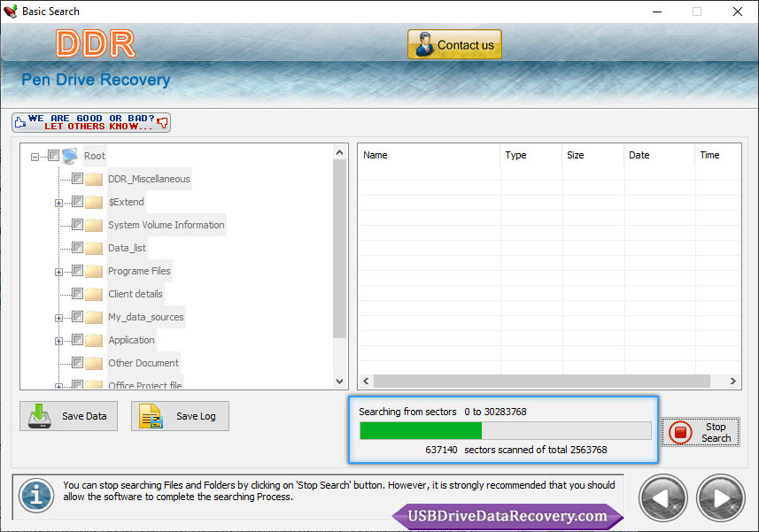Image resolution: width=759 pixels, height=532 pixels.
Task: Click the thumbs-down icon in feedback banner
Action: (x=163, y=122)
